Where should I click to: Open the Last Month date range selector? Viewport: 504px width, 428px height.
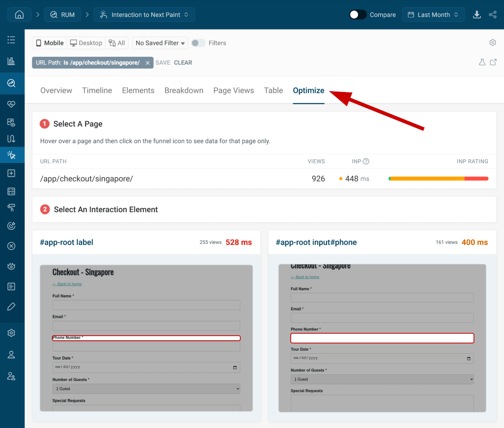point(433,14)
